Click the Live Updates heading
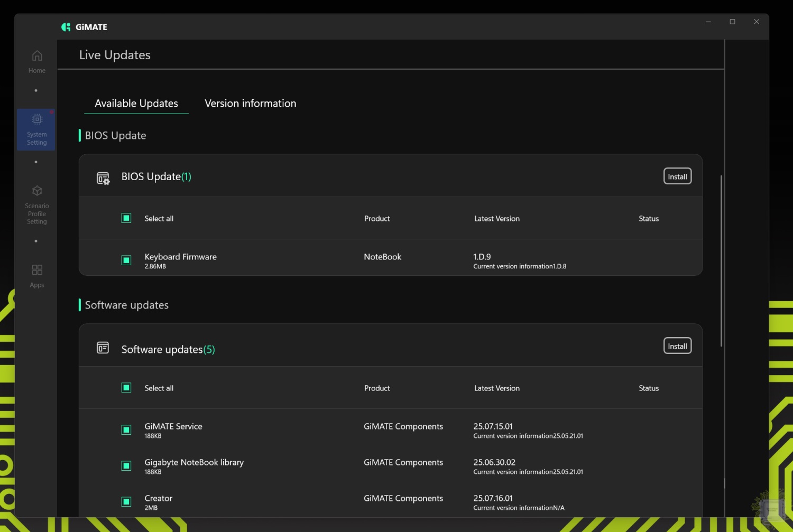 point(115,55)
